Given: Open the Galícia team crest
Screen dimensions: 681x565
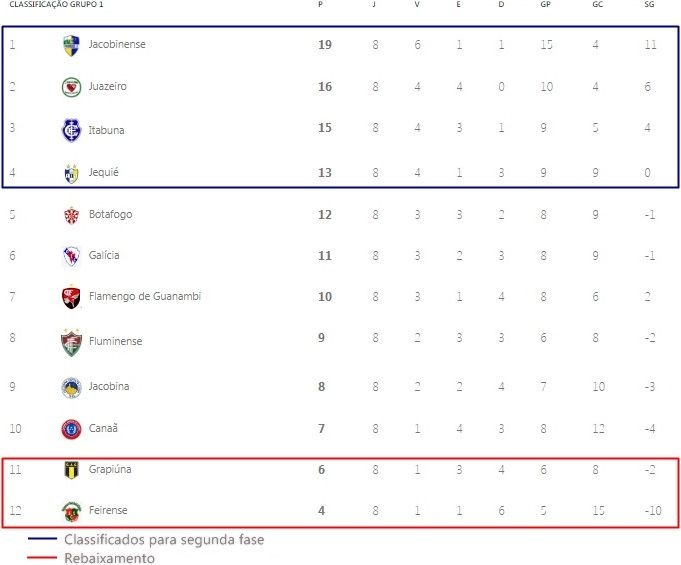Looking at the screenshot, I should pyautogui.click(x=71, y=256).
